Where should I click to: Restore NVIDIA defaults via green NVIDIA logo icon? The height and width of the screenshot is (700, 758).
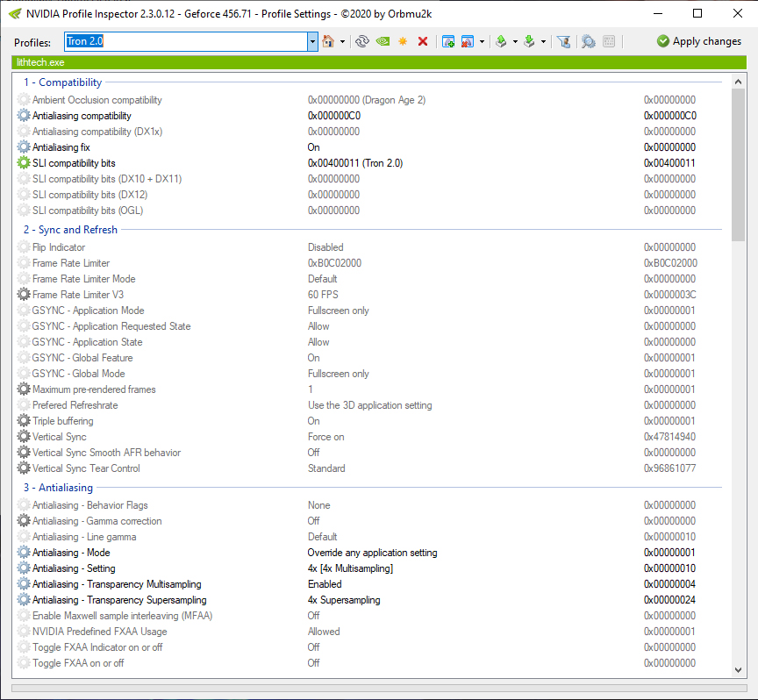(383, 41)
